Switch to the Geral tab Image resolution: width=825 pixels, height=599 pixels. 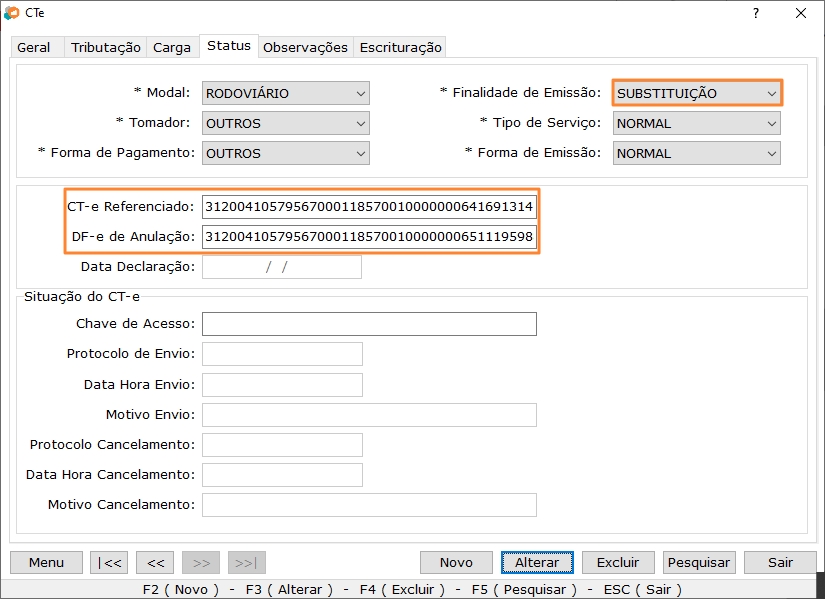(34, 47)
